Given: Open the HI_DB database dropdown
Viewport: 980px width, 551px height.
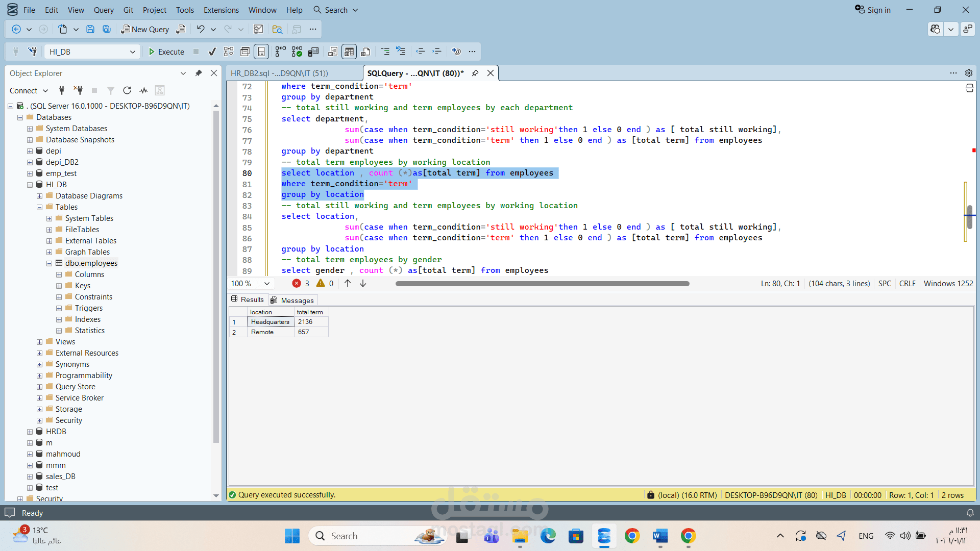Looking at the screenshot, I should (132, 52).
